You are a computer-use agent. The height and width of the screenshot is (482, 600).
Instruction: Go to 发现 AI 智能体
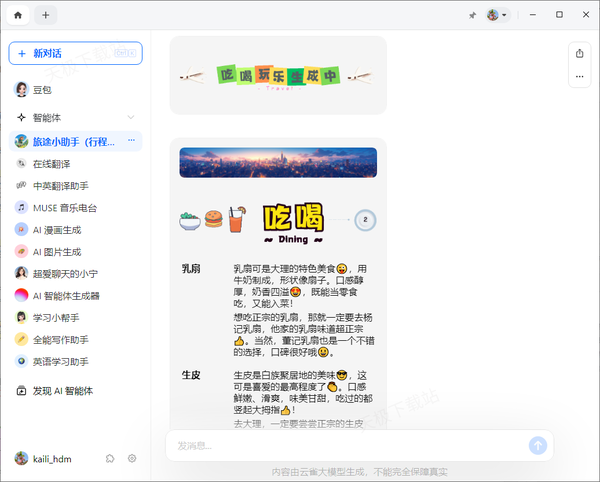62,391
